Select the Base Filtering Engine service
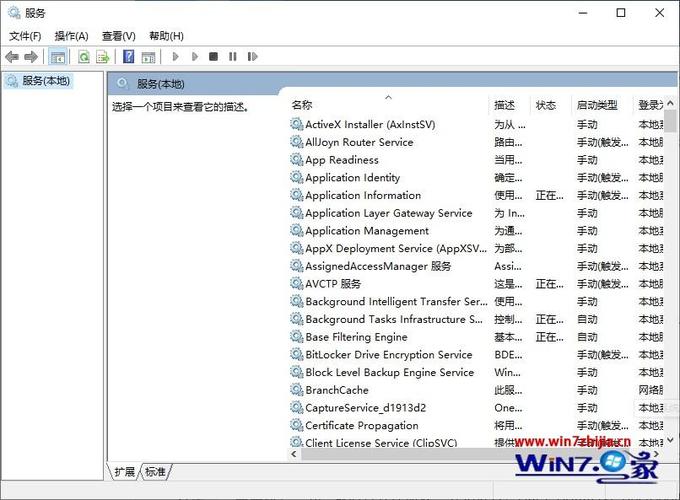680x500 pixels. (x=476, y=337)
